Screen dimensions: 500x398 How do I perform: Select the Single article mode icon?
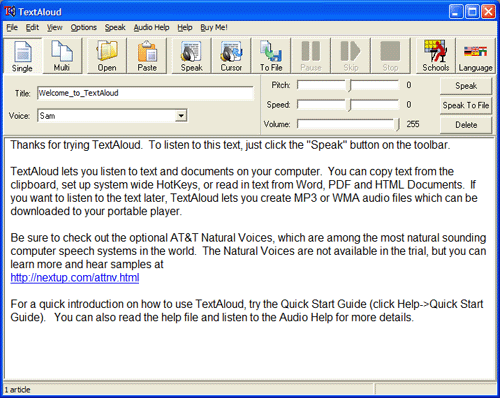pyautogui.click(x=22, y=56)
